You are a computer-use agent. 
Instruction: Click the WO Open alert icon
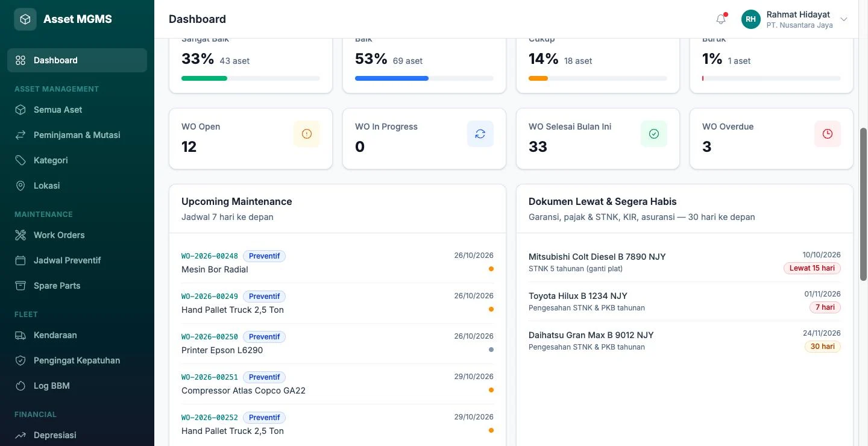tap(307, 134)
